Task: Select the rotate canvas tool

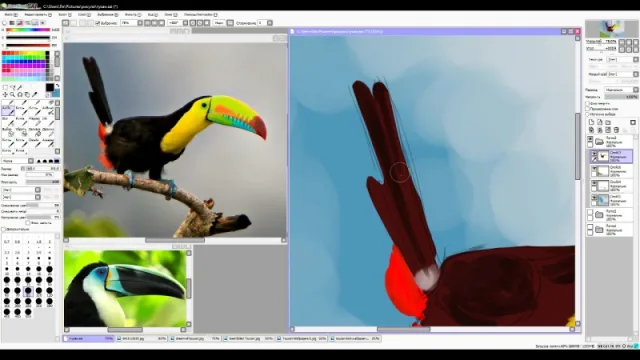Action: click(20, 95)
